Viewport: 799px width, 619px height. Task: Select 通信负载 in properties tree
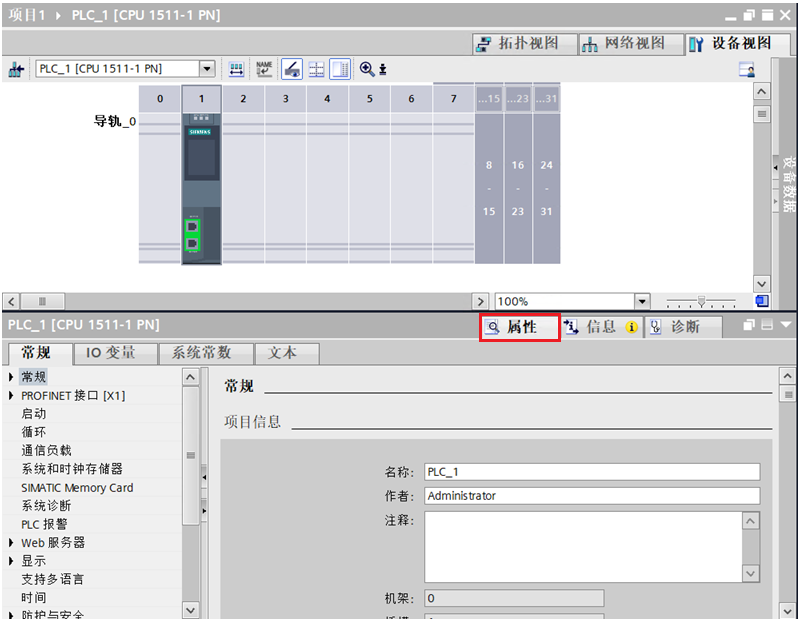46,451
